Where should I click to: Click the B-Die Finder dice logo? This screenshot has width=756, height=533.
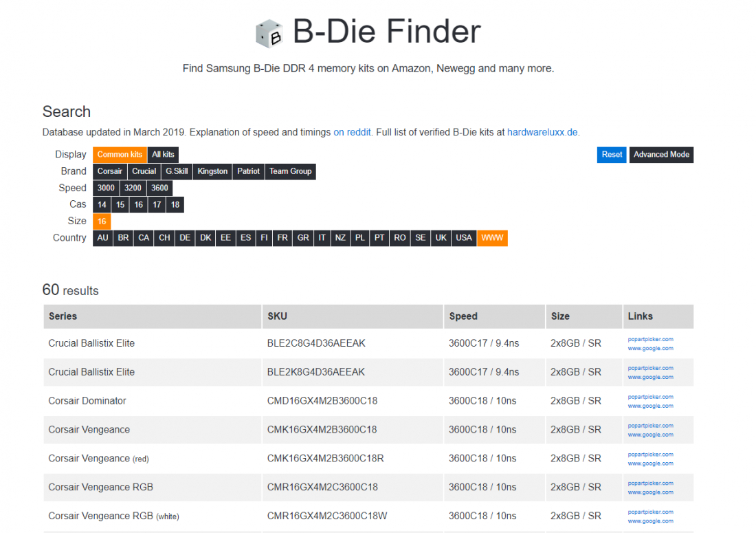coord(269,33)
